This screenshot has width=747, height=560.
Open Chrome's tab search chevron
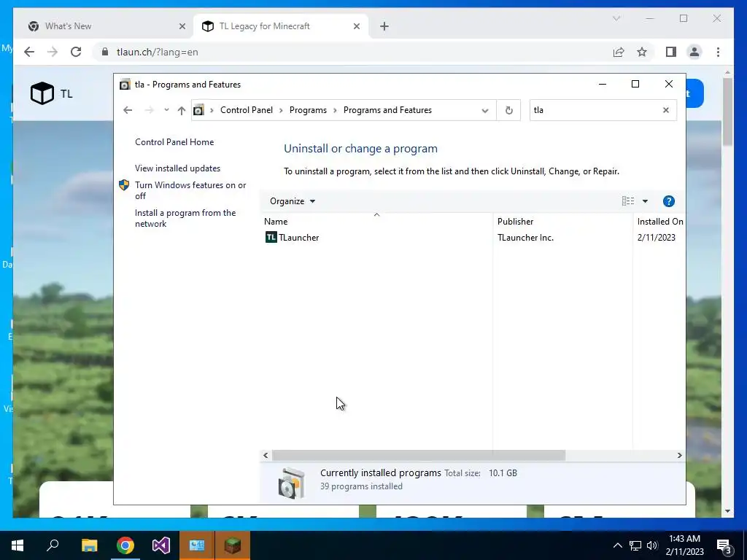pyautogui.click(x=616, y=18)
